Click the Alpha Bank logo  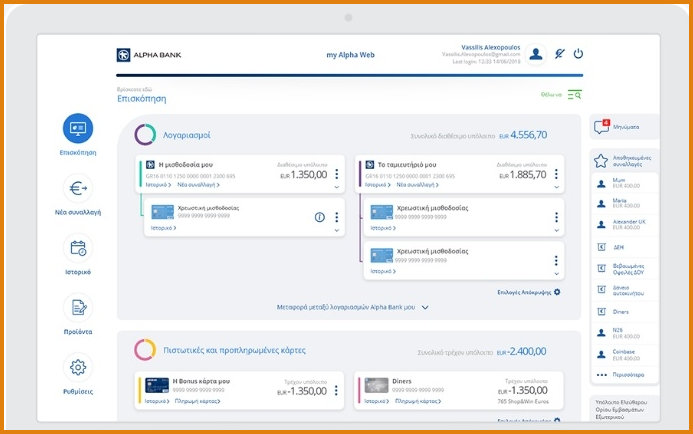pos(148,55)
